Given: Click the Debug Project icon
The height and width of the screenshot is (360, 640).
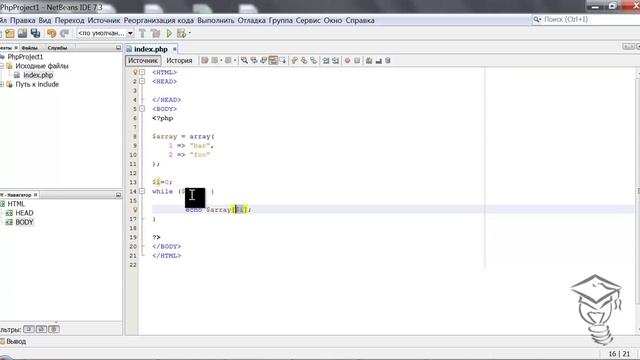Looking at the screenshot, I should point(182,33).
